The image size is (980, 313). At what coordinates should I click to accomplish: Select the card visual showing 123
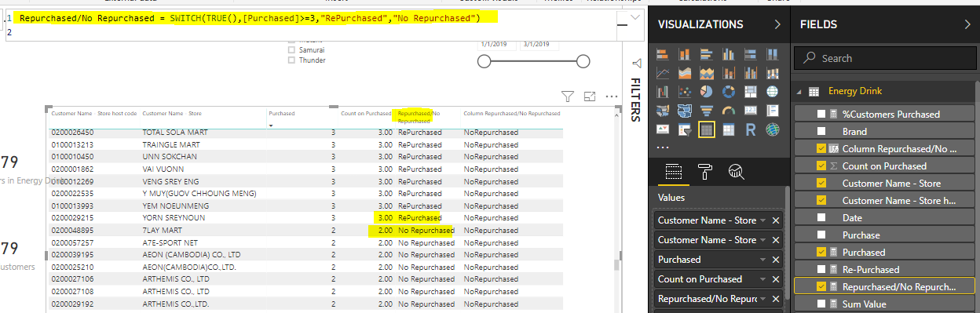[750, 111]
